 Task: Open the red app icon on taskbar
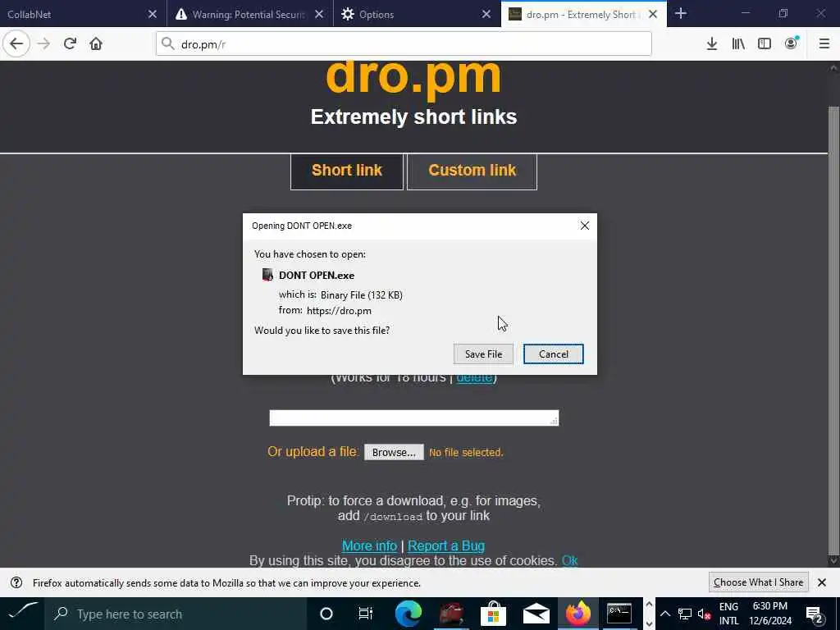(x=451, y=614)
